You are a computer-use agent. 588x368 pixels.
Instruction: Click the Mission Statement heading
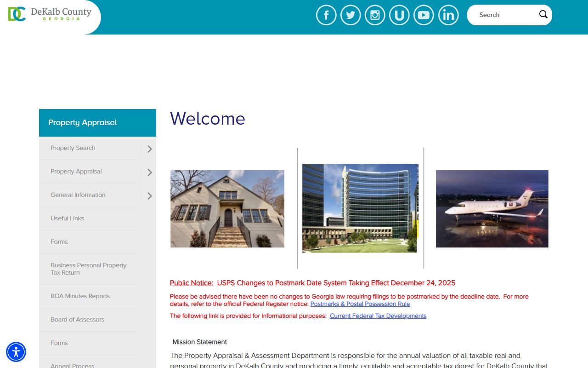[200, 342]
